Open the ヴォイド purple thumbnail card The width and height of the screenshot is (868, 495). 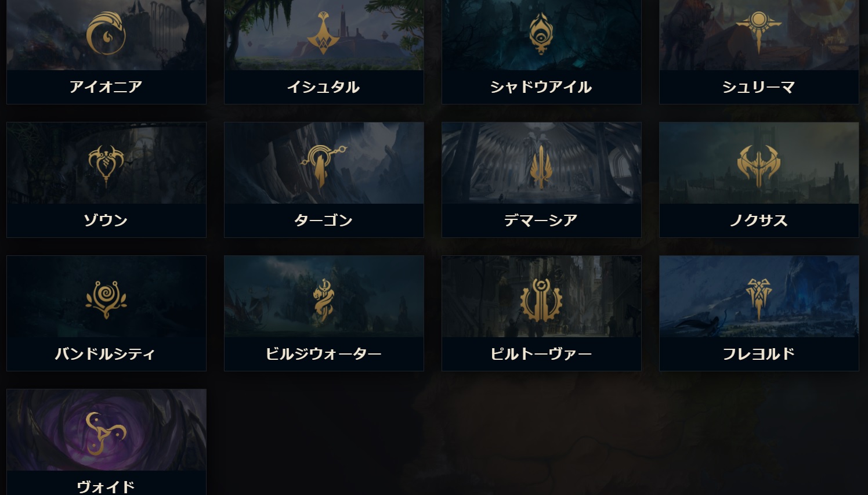pyautogui.click(x=106, y=442)
